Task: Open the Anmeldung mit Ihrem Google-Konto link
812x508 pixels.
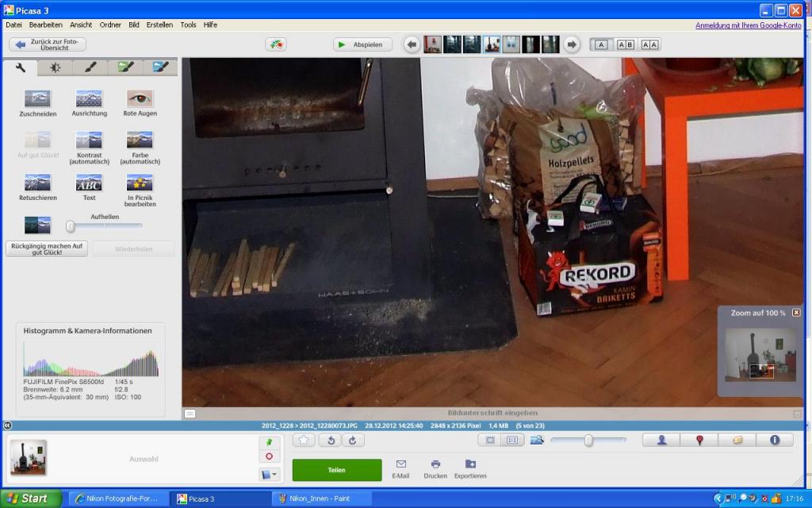Action: click(x=748, y=25)
